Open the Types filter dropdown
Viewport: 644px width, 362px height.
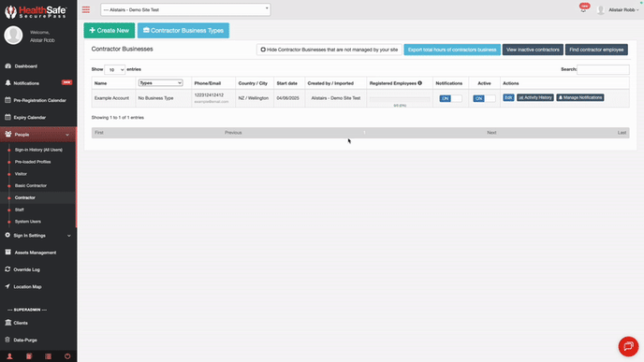click(x=160, y=83)
